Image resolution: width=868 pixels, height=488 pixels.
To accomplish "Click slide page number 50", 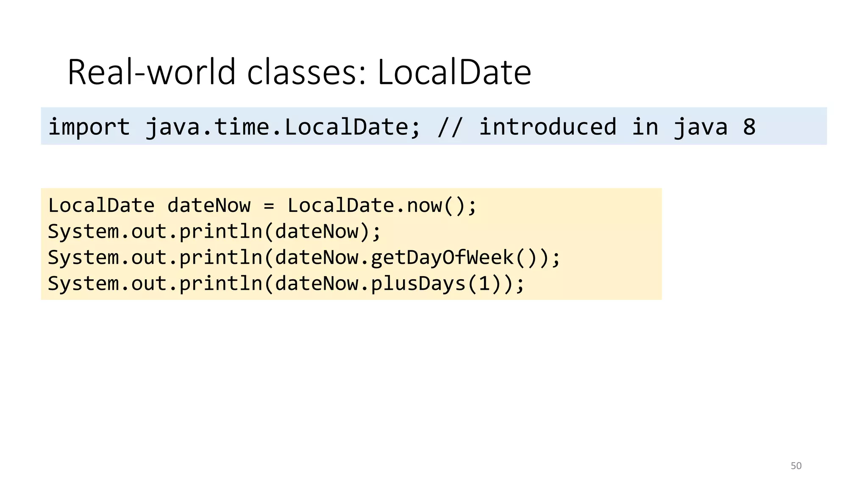I will [x=796, y=466].
